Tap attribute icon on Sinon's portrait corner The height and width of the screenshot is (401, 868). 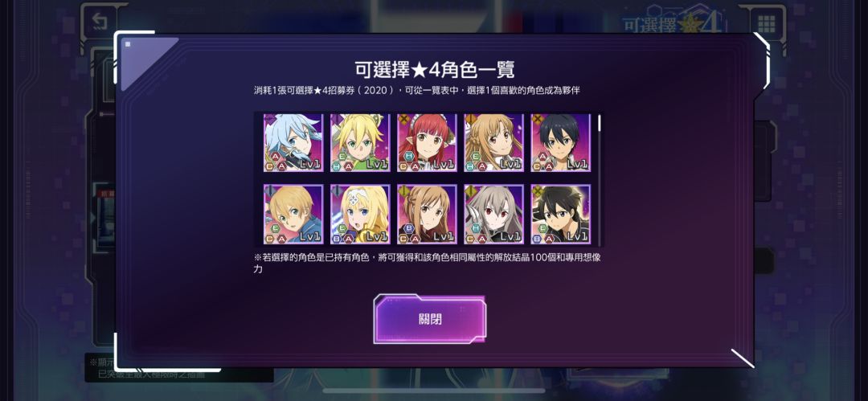269,118
